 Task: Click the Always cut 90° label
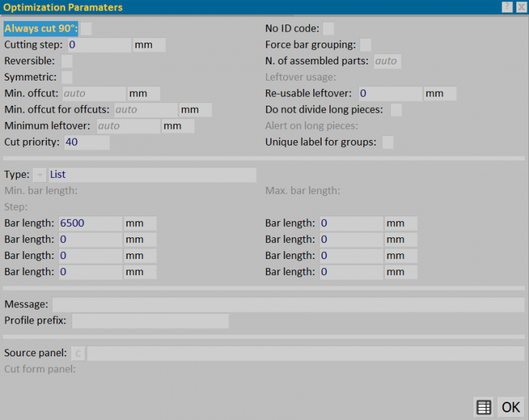(x=41, y=29)
